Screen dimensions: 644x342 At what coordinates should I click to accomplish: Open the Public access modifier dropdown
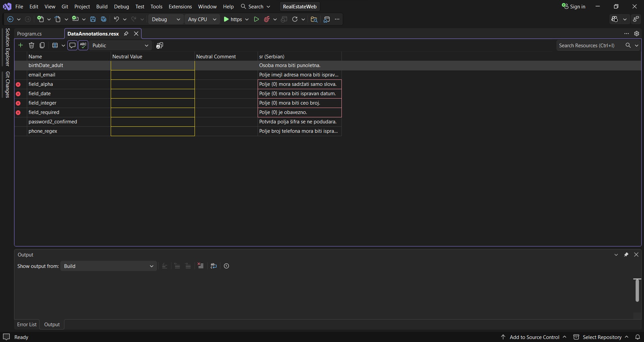tap(120, 46)
